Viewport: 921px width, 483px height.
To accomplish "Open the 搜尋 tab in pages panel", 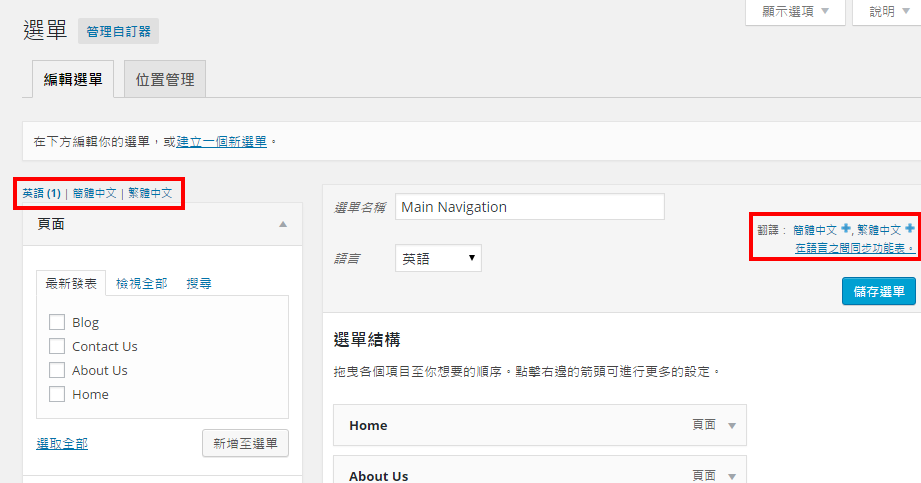I will [x=199, y=284].
